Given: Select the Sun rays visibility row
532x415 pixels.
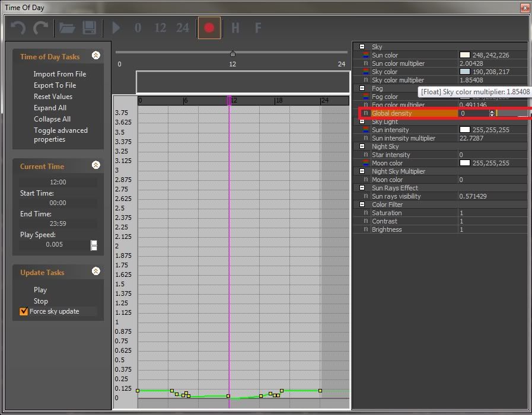Looking at the screenshot, I should [441, 196].
